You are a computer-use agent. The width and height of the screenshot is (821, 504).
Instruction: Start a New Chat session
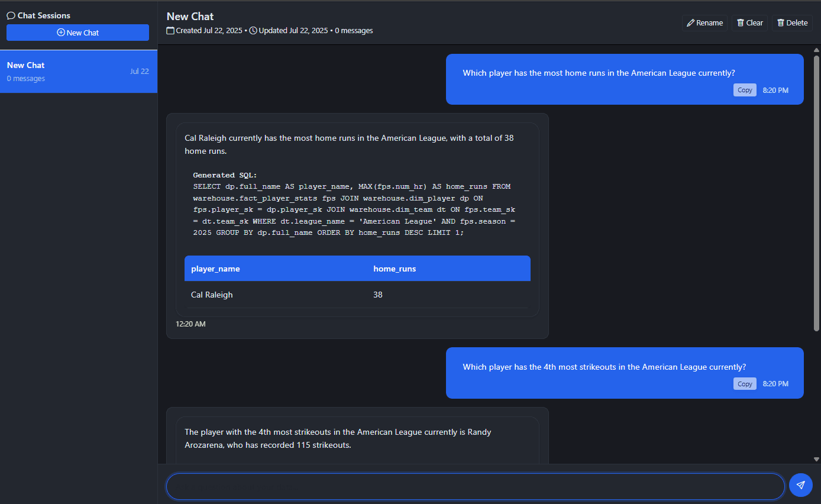point(77,33)
